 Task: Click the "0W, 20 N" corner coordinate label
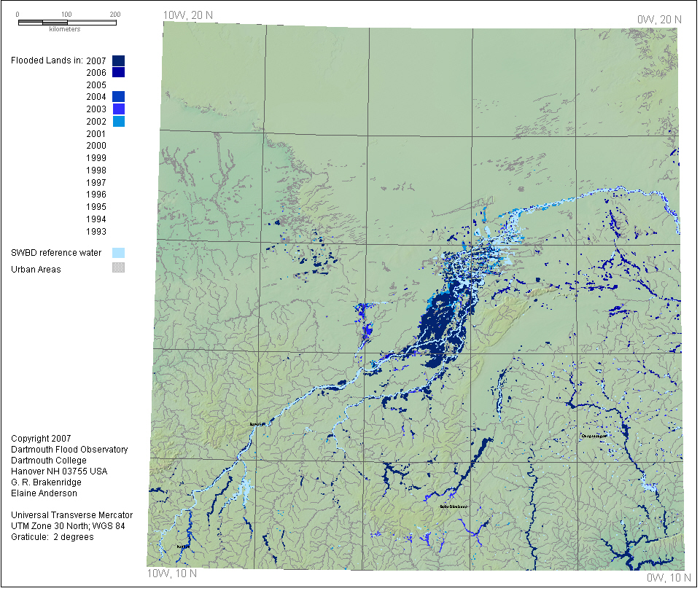659,19
